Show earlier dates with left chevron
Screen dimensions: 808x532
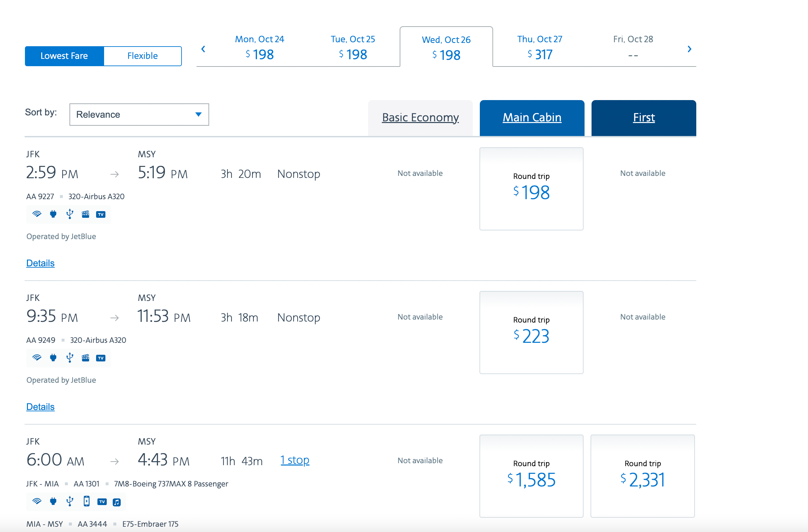pos(203,49)
